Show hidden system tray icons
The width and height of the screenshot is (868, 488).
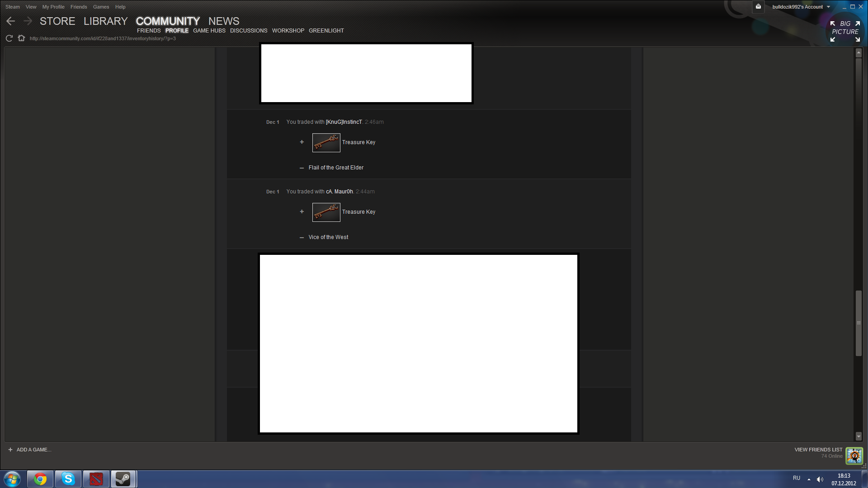[x=809, y=479]
